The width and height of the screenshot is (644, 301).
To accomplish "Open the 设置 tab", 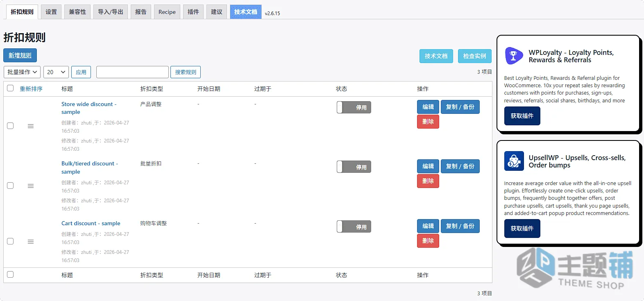I will pyautogui.click(x=51, y=12).
